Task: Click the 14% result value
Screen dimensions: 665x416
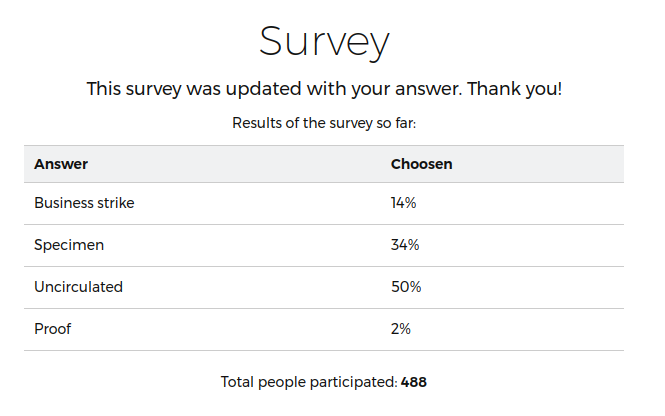Action: click(x=403, y=203)
